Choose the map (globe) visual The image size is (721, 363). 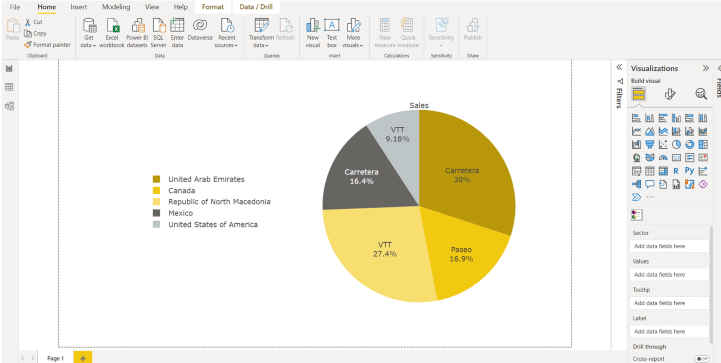[636, 158]
